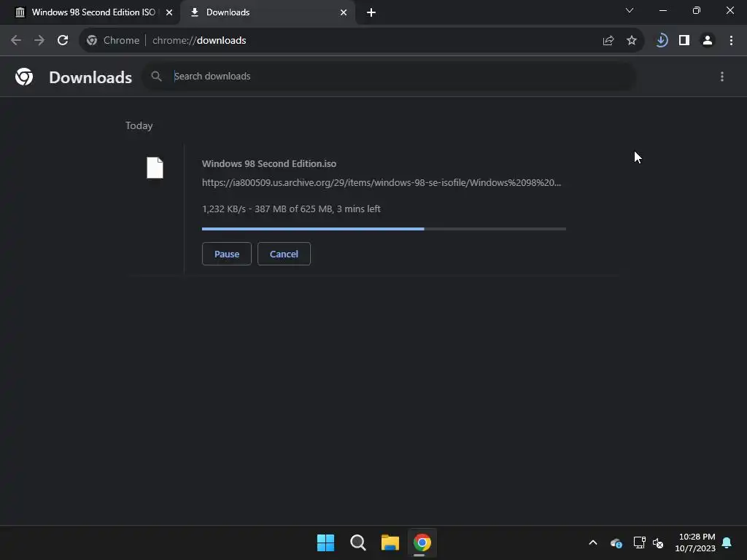
Task: Close the Windows 98 Second Edition ISO tab
Action: point(169,12)
